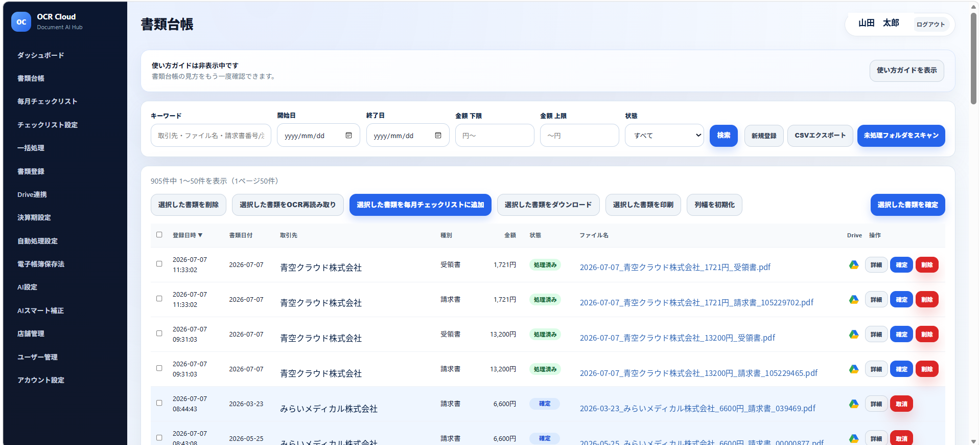Click 選択した書類をダウンロード button
980x445 pixels.
click(548, 205)
